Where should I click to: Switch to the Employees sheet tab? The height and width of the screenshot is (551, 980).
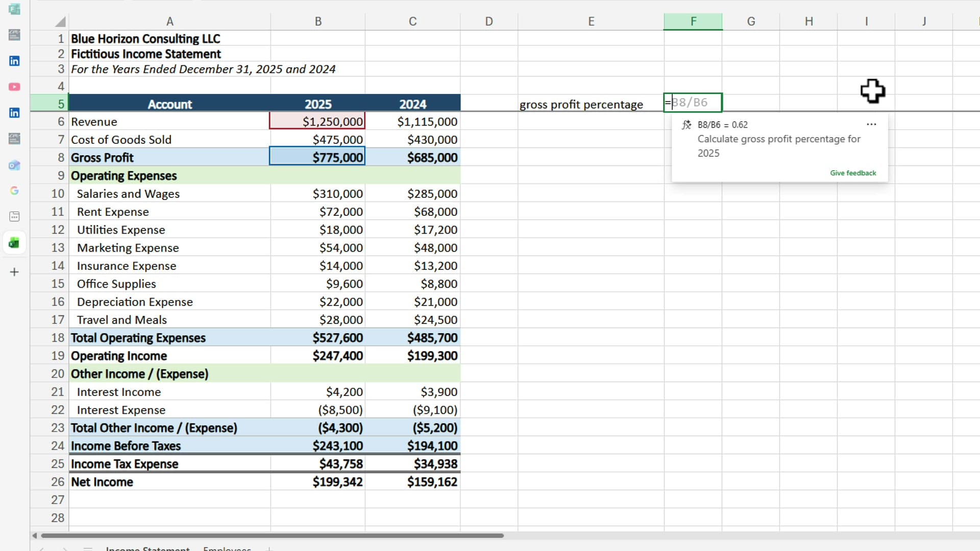coord(227,548)
